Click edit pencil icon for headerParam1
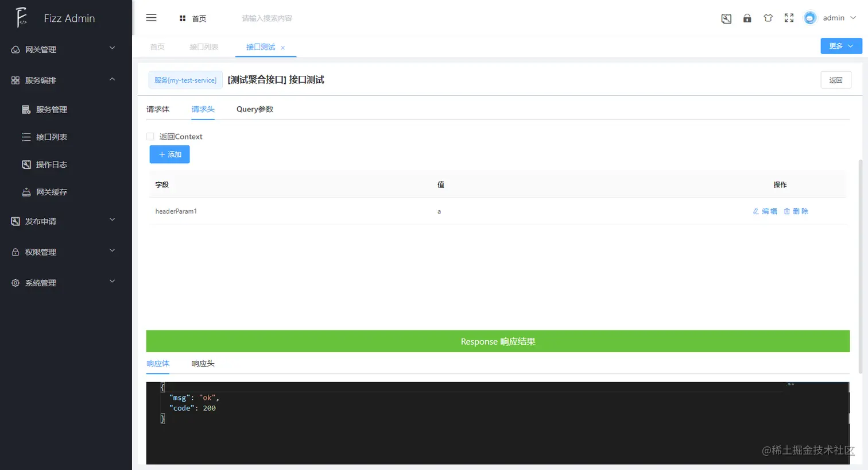This screenshot has width=868, height=470. coord(756,211)
